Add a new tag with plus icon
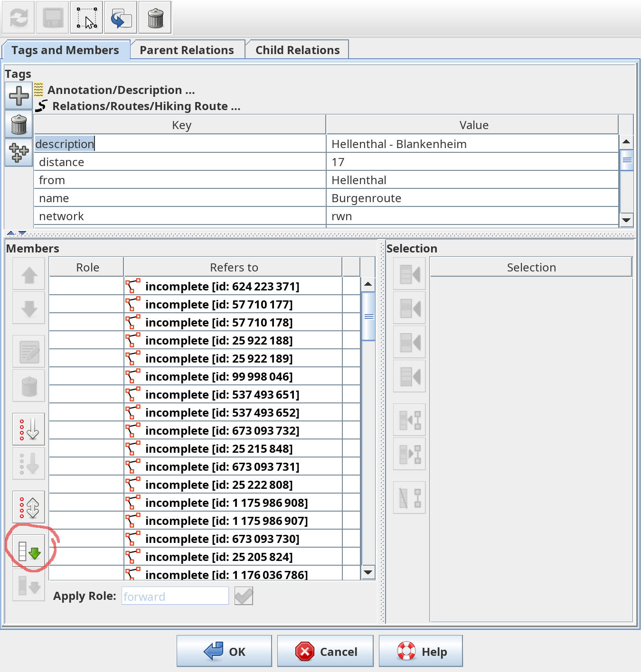This screenshot has height=672, width=641. (19, 95)
